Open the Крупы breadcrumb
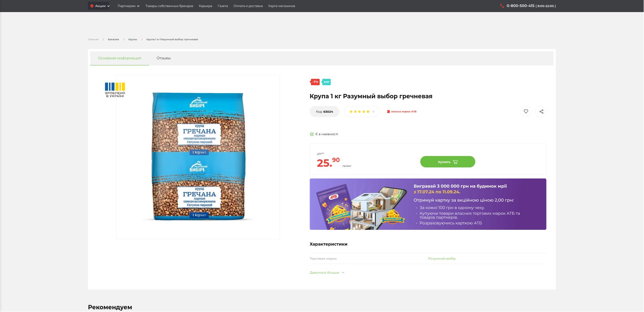Viewport: 644px width, 312px height. pyautogui.click(x=132, y=39)
